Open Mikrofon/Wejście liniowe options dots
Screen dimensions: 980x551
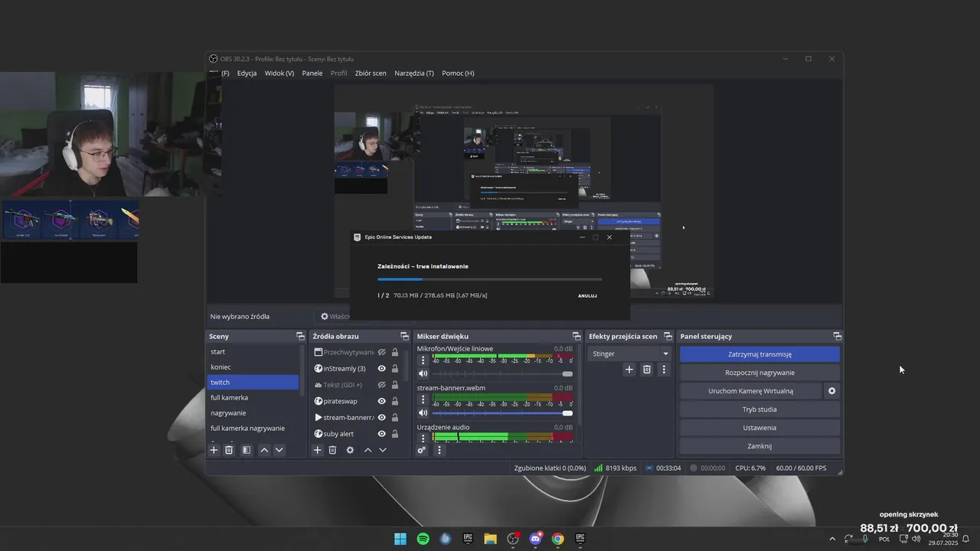pos(423,360)
